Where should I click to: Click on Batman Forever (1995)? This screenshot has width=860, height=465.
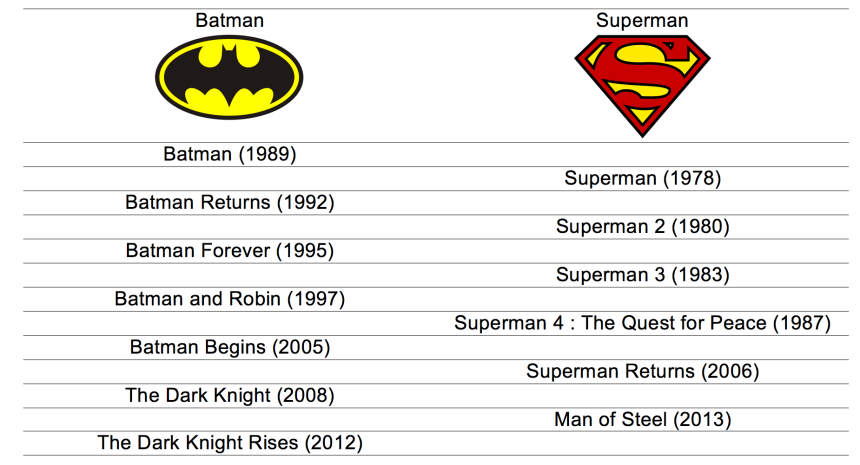click(229, 250)
